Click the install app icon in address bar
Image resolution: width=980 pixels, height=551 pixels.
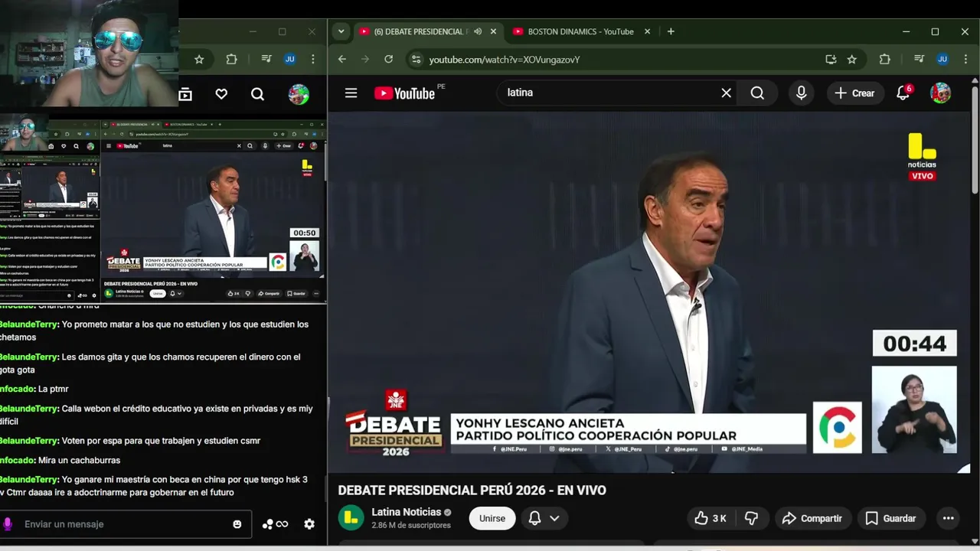point(831,59)
